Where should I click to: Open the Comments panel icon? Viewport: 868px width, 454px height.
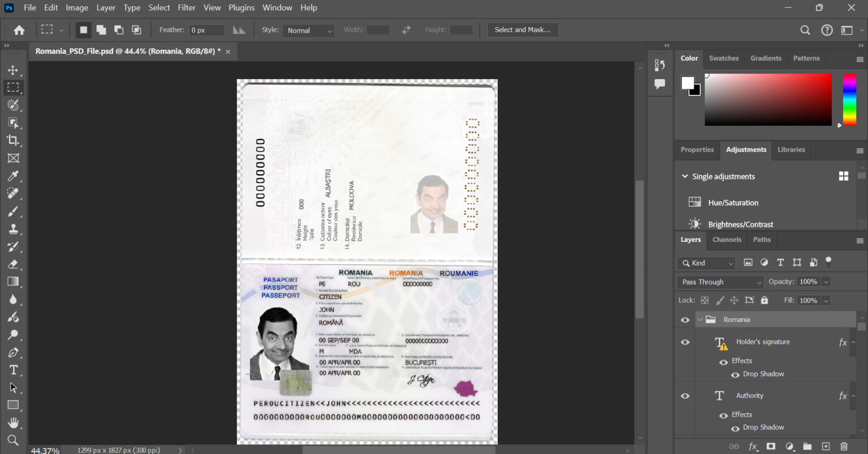pyautogui.click(x=659, y=84)
